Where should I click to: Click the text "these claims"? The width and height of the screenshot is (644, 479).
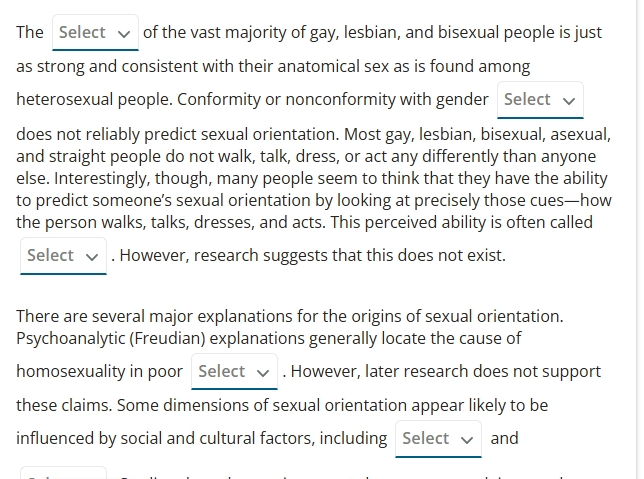pyautogui.click(x=63, y=405)
